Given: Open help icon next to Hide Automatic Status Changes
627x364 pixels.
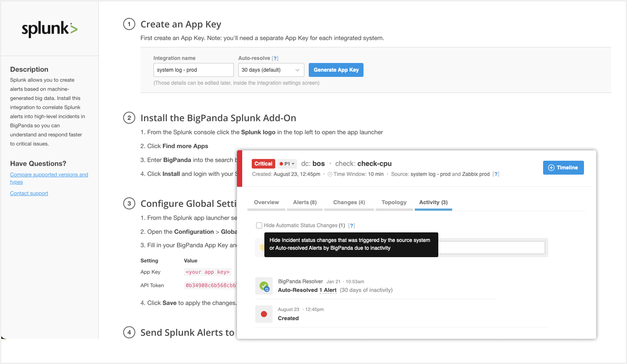Looking at the screenshot, I should [x=352, y=225].
